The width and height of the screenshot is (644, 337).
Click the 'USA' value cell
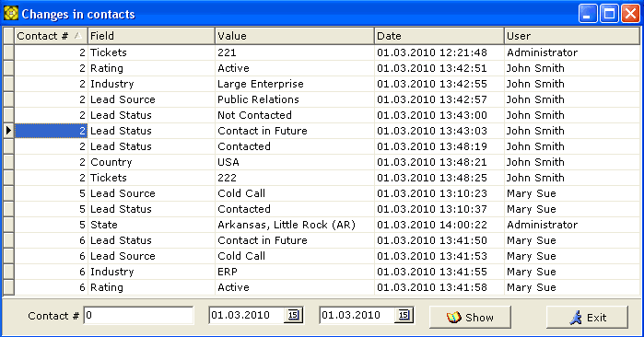(x=295, y=162)
